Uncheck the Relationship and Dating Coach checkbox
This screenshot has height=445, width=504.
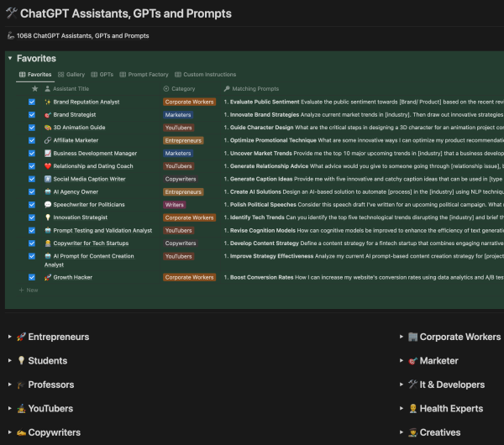click(32, 166)
